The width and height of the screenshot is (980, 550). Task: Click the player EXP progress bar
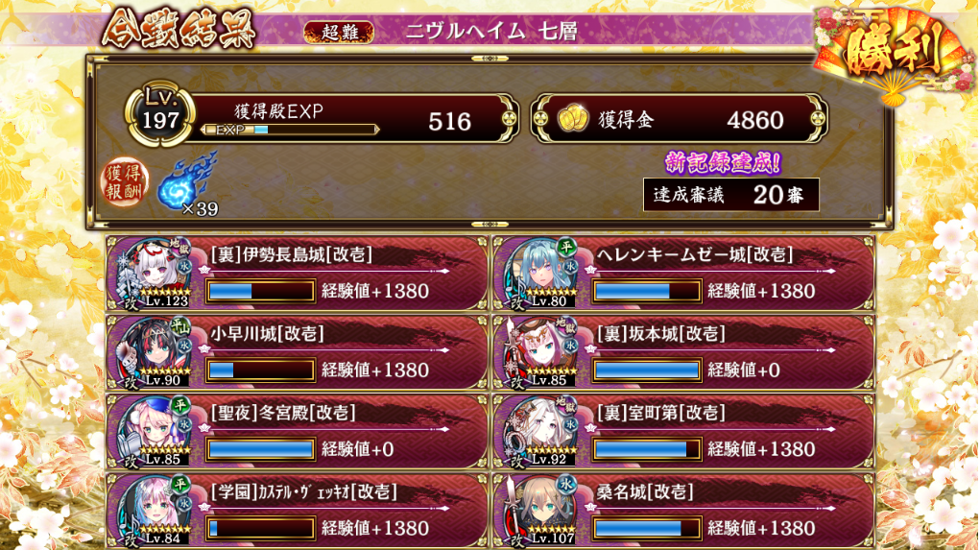[291, 130]
